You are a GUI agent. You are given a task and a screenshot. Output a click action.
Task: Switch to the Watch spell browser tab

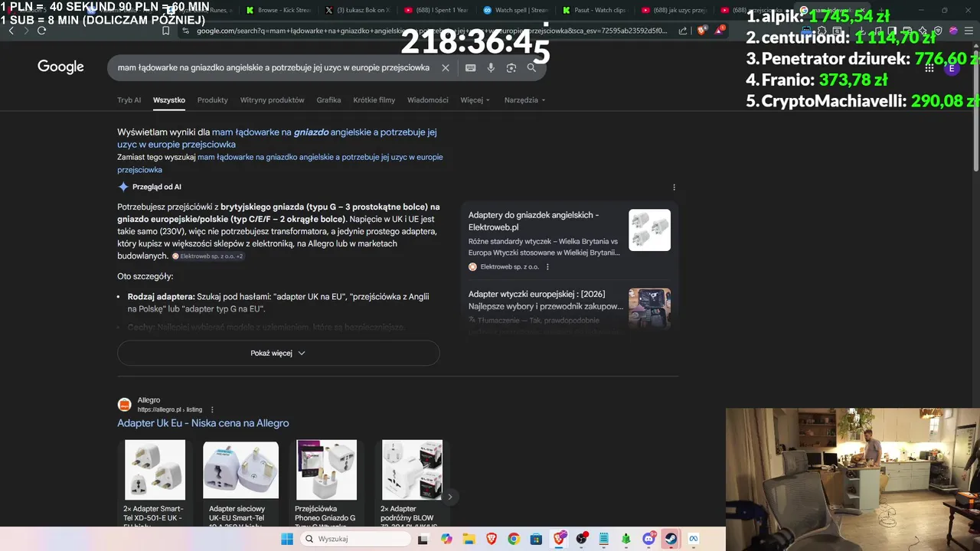(x=515, y=10)
